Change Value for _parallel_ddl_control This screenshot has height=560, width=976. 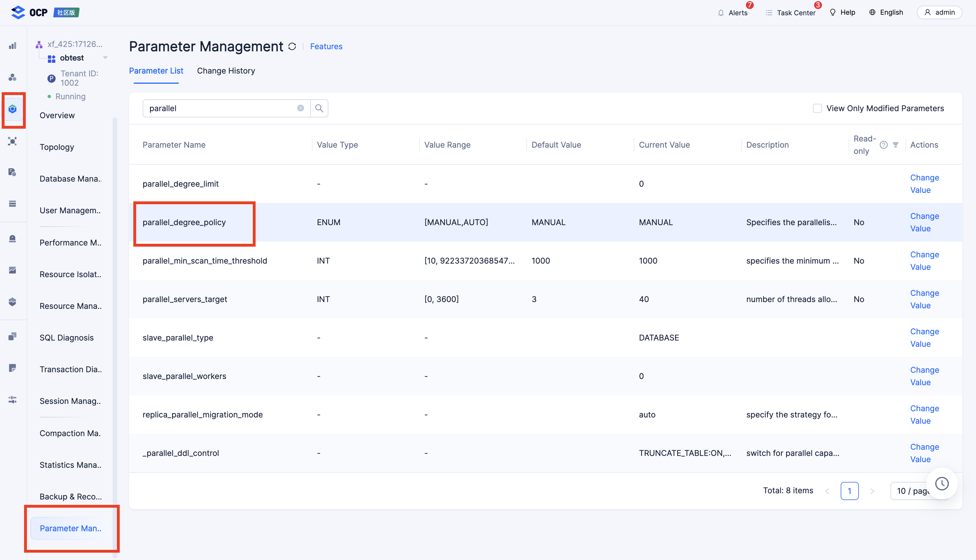pos(924,453)
